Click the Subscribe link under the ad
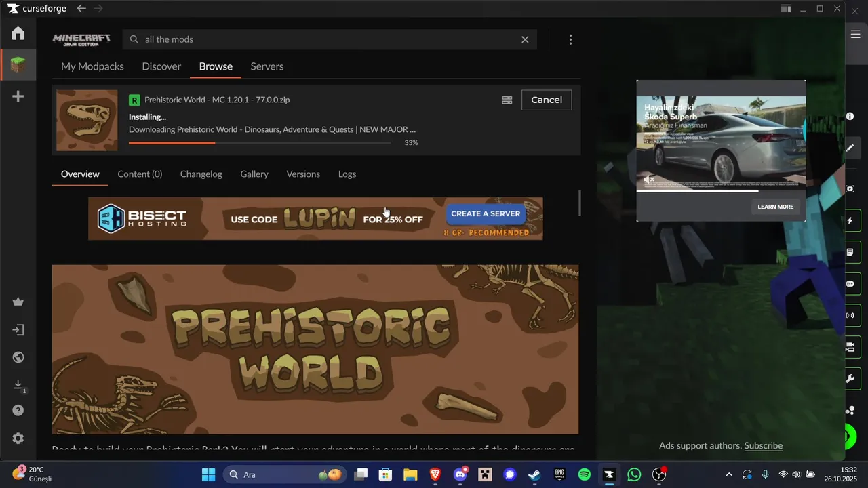This screenshot has height=488, width=868. tap(764, 445)
